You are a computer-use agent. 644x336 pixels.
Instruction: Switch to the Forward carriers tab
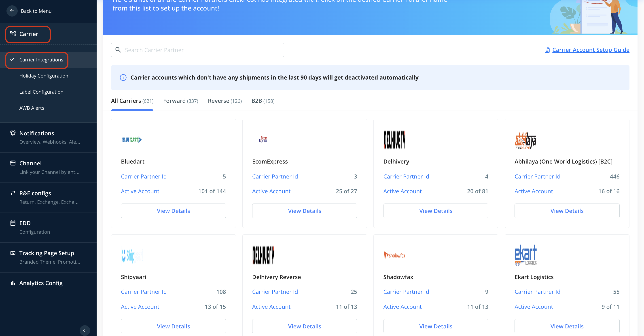click(x=180, y=101)
